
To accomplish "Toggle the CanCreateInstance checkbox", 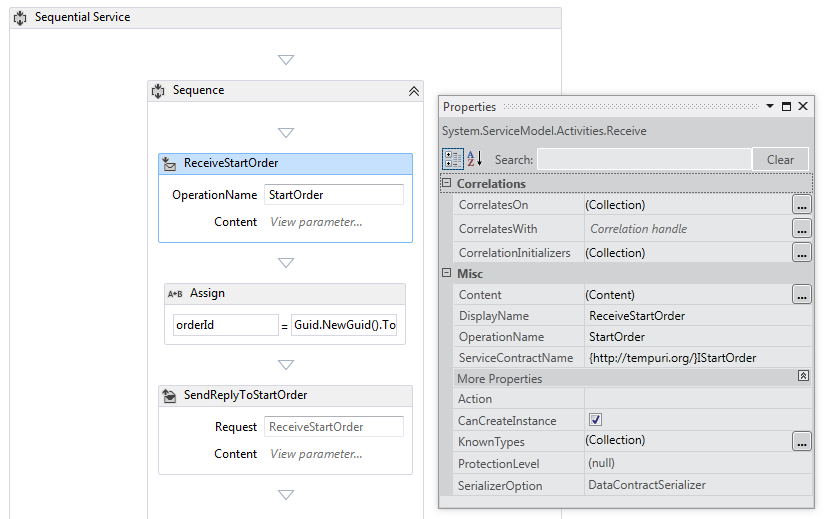I will [x=595, y=420].
